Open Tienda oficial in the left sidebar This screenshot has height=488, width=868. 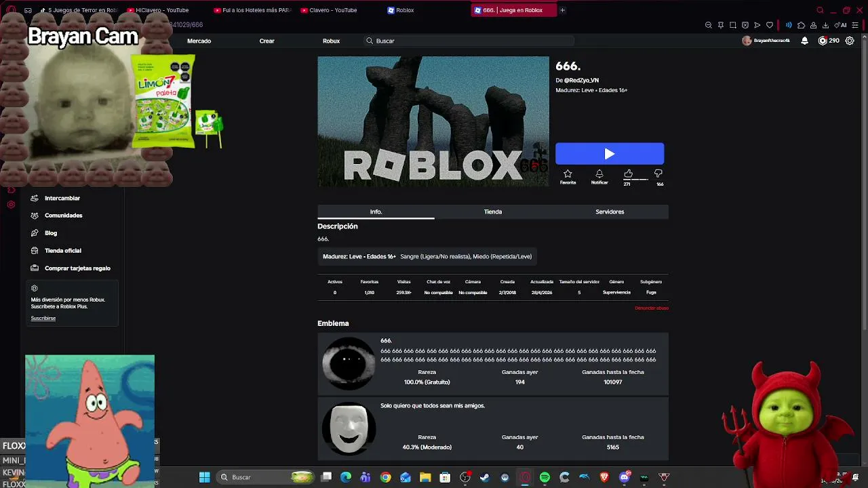(63, 251)
